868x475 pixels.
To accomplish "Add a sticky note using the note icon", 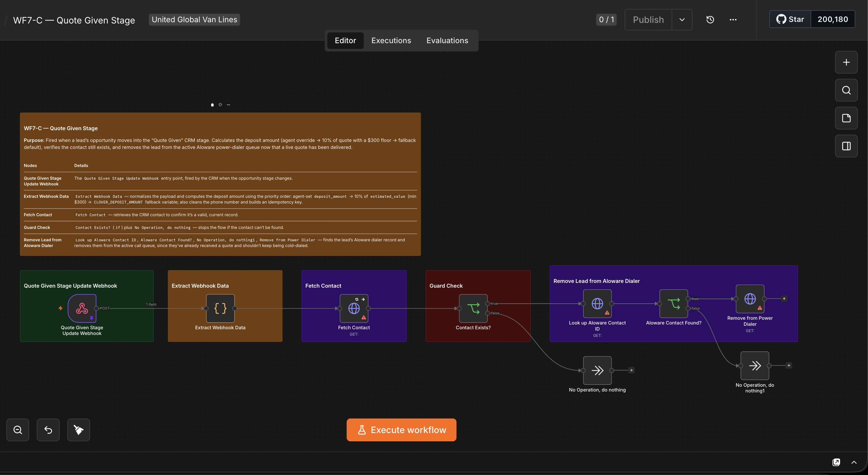I will pos(846,118).
